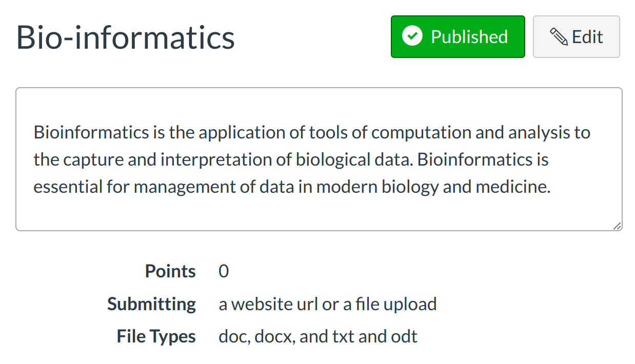Click the Bio-informatics assignment title
The image size is (635, 364).
pos(126,37)
